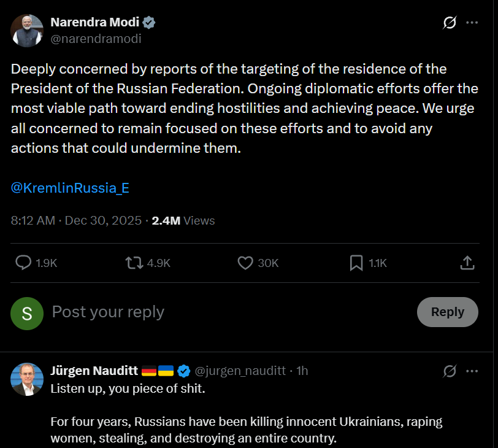The height and width of the screenshot is (448, 498).
Task: Bookmark Narendra Modi's post
Action: pos(356,263)
